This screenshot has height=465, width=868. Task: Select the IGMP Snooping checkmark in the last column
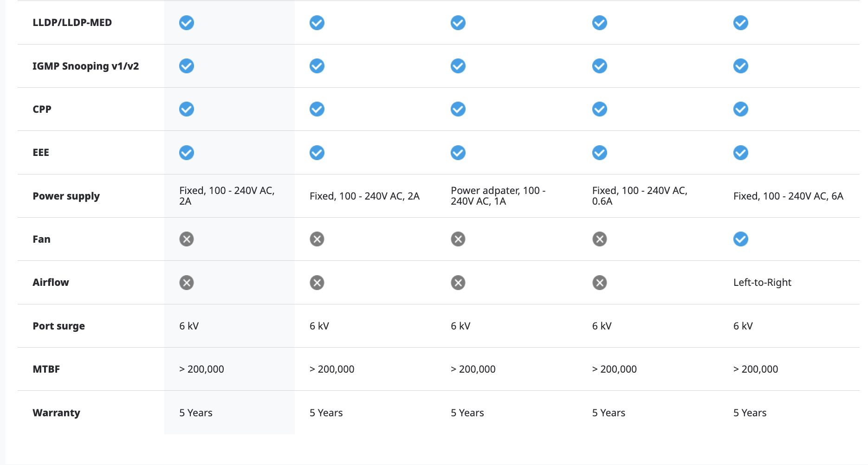pyautogui.click(x=740, y=66)
